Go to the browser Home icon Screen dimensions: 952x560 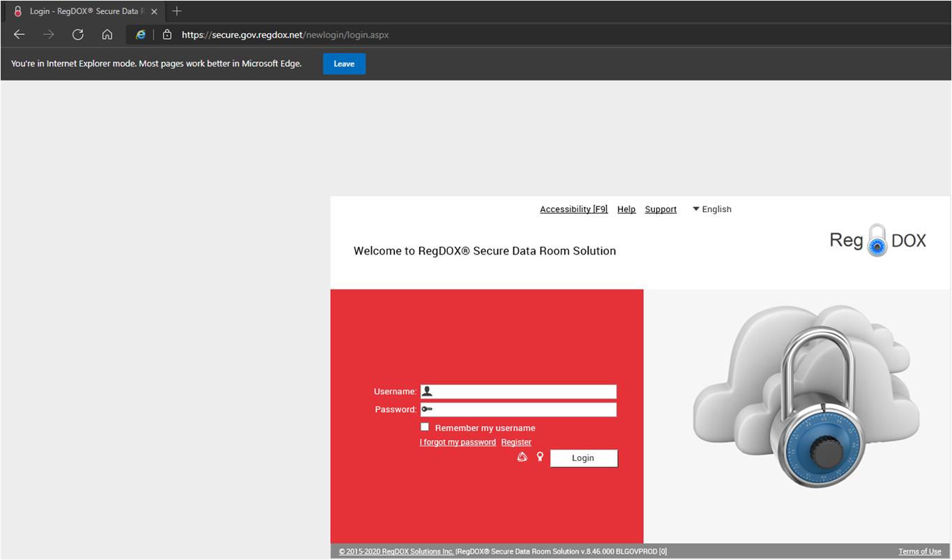click(x=107, y=34)
